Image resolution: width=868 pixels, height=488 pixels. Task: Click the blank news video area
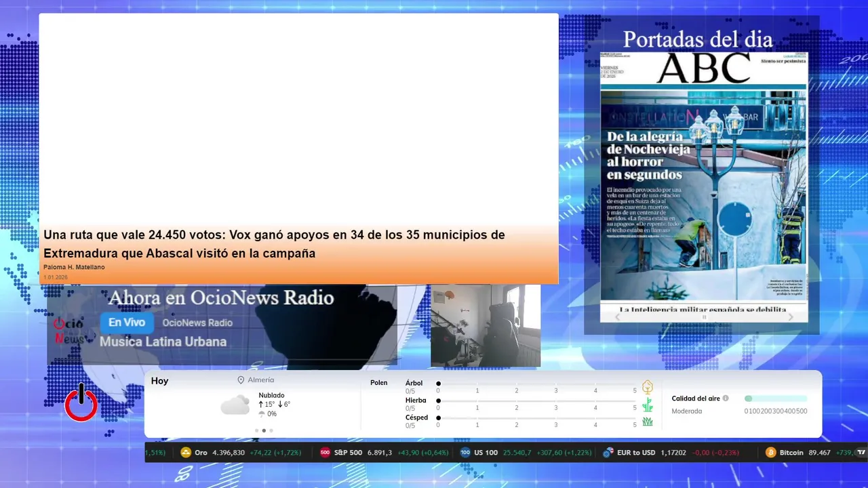[299, 119]
